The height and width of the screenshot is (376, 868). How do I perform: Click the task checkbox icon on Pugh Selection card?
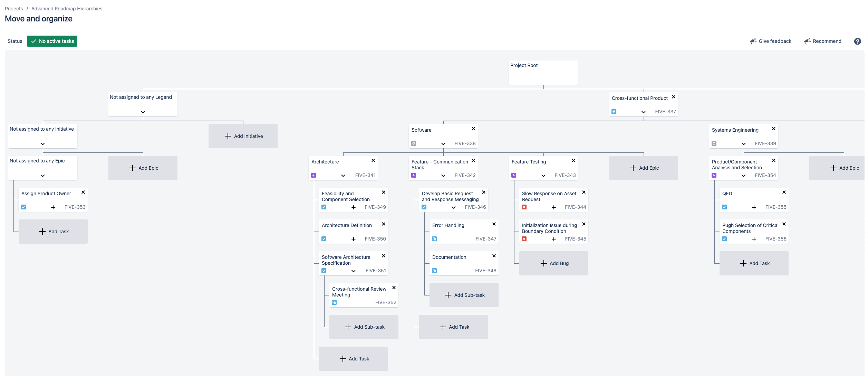tap(724, 239)
